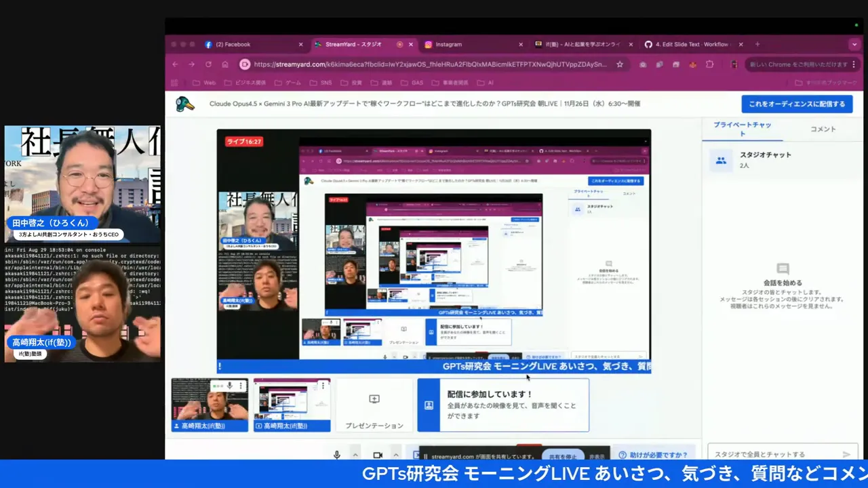Open the three-dot menu on 高崎翔太's thumbnail
The height and width of the screenshot is (488, 868).
(x=239, y=385)
